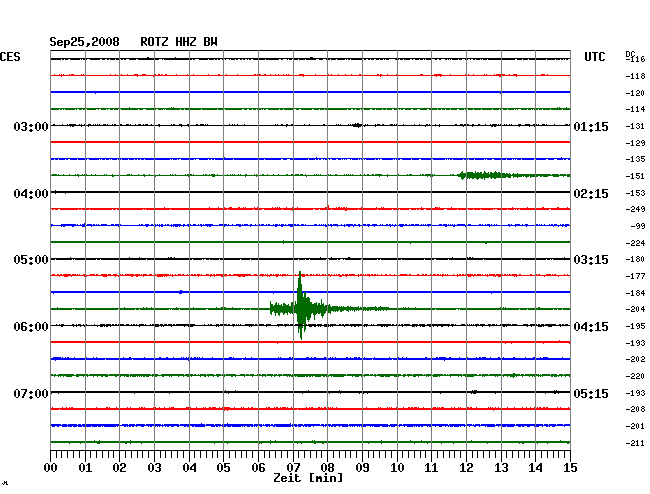Select DC offset value -135
This screenshot has height=494, width=650.
[635, 159]
